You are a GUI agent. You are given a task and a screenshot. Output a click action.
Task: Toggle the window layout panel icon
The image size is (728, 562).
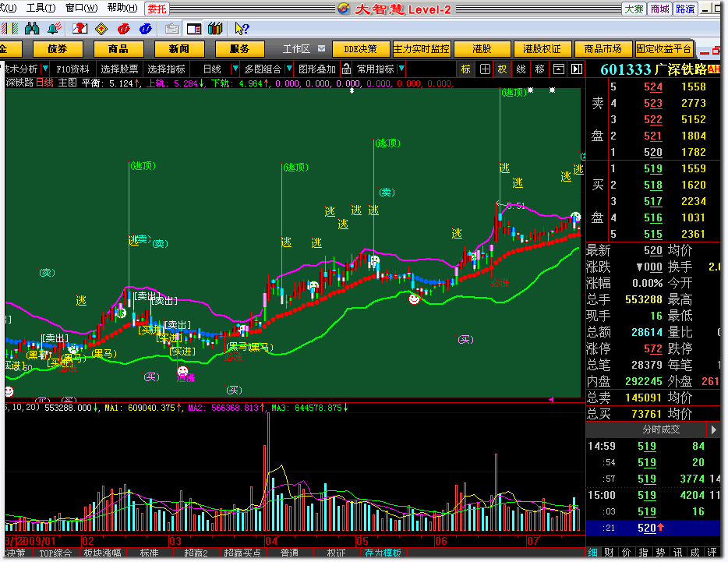tap(193, 29)
